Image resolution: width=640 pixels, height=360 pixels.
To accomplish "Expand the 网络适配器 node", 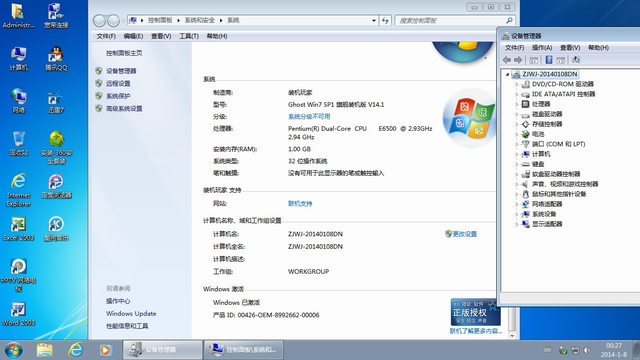I will 516,204.
